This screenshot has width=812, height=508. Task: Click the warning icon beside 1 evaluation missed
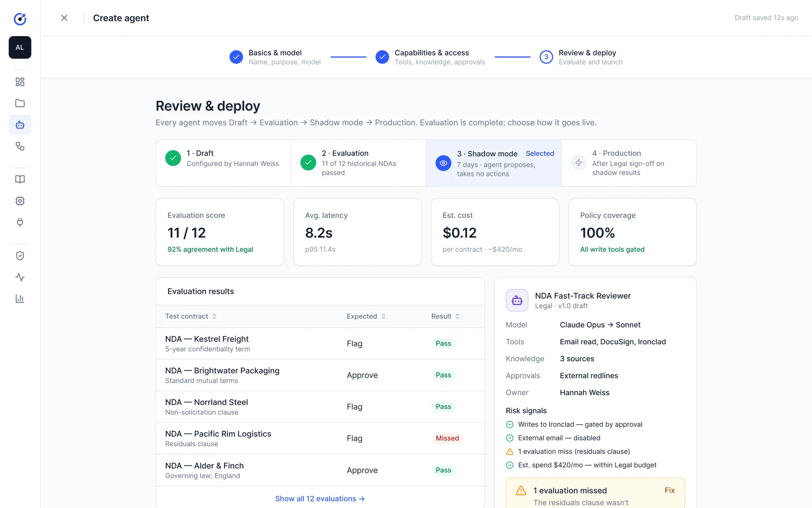pos(521,491)
